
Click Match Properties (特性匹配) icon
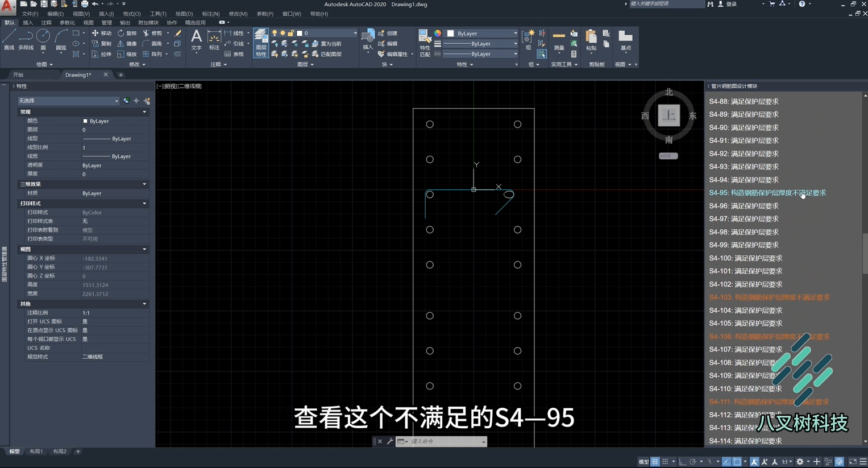[x=425, y=43]
